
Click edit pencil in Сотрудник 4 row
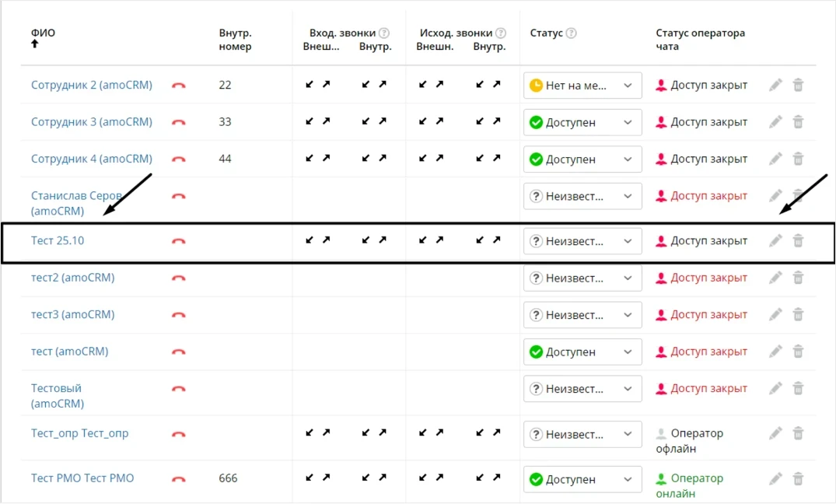776,159
